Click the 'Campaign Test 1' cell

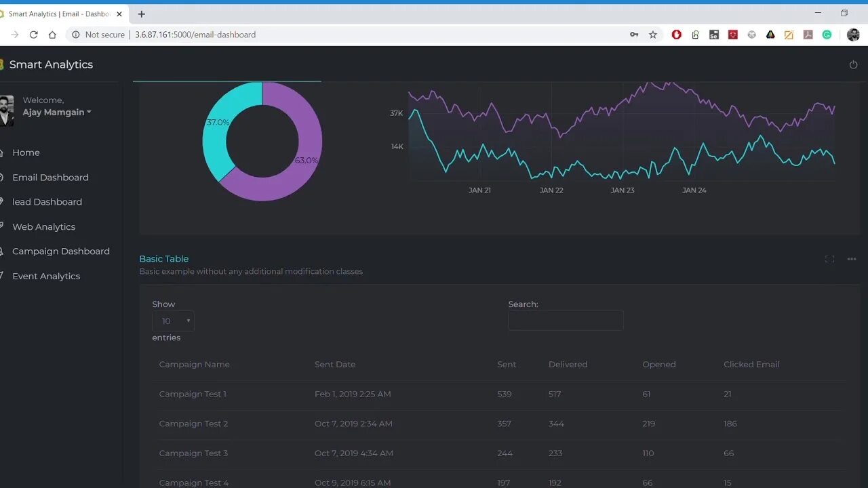click(x=193, y=394)
